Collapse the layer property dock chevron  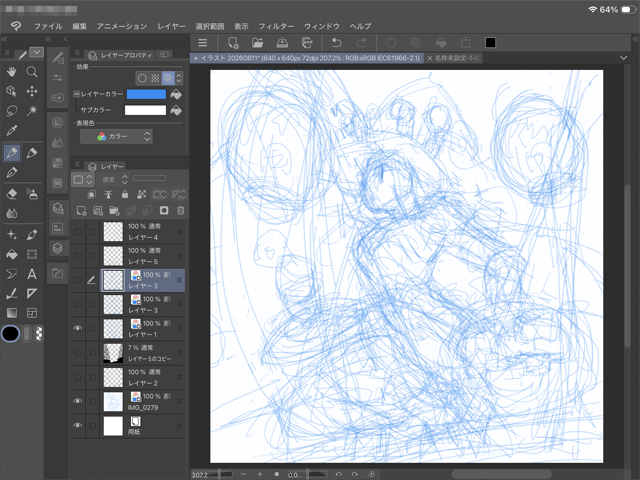tap(65, 39)
